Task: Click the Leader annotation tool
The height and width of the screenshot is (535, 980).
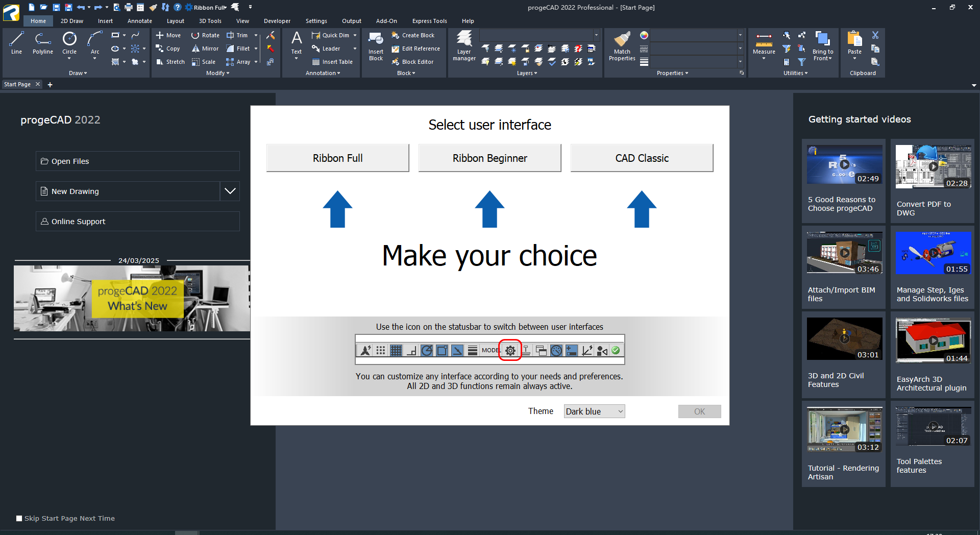Action: pyautogui.click(x=326, y=48)
